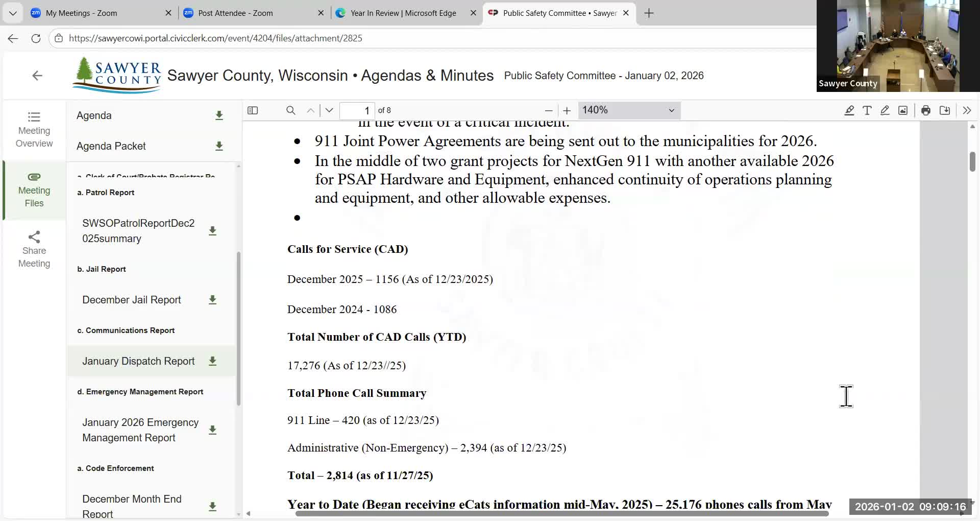Open find in document search
This screenshot has height=521, width=980.
point(291,110)
